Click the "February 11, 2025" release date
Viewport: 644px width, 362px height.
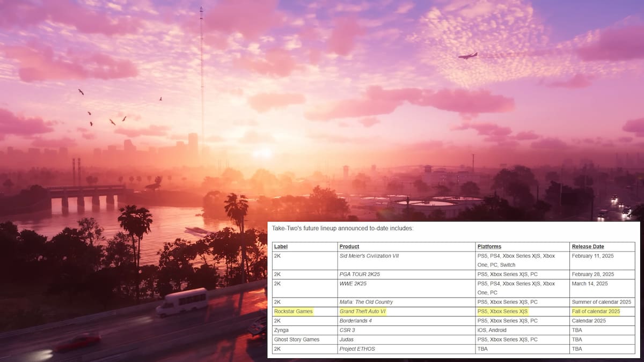pyautogui.click(x=592, y=256)
